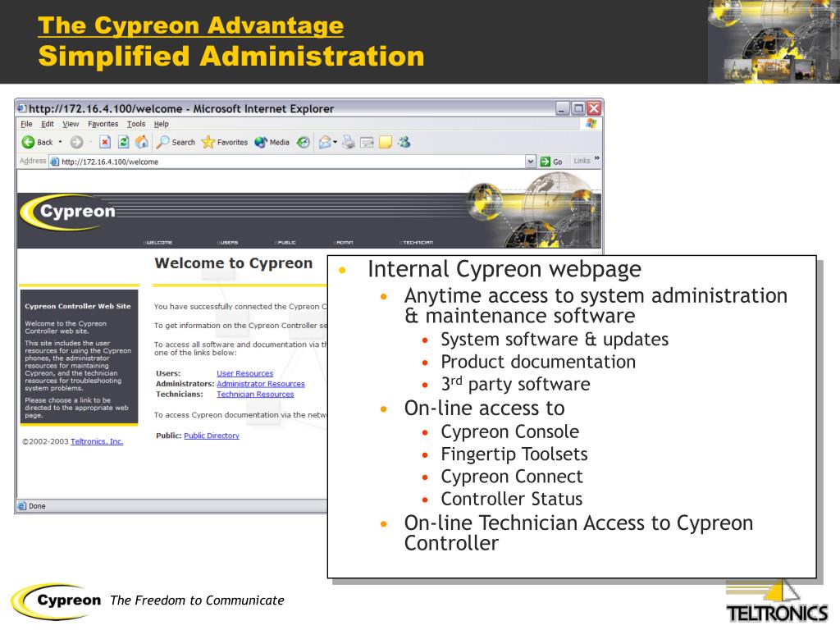Viewport: 840px width, 630px height.
Task: Open the Help menu
Action: pyautogui.click(x=162, y=124)
